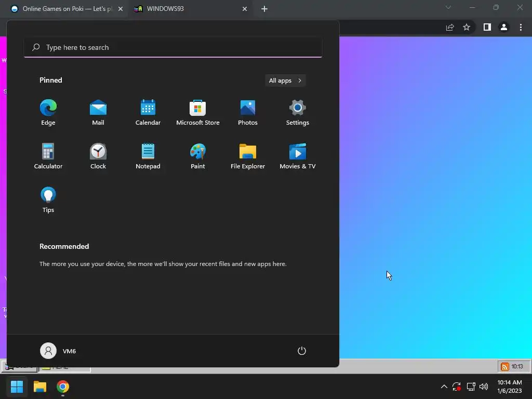Open Chrome tab search dropdown

pyautogui.click(x=448, y=7)
